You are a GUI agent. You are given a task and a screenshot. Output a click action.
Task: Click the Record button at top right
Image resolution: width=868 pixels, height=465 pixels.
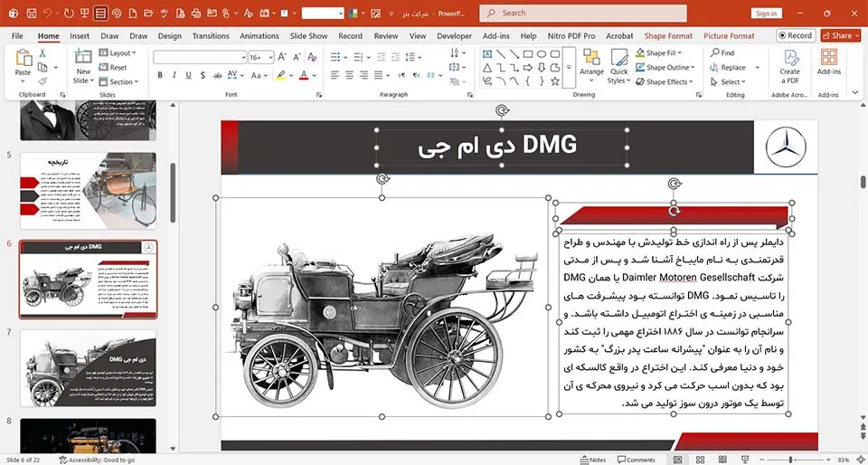pos(796,35)
